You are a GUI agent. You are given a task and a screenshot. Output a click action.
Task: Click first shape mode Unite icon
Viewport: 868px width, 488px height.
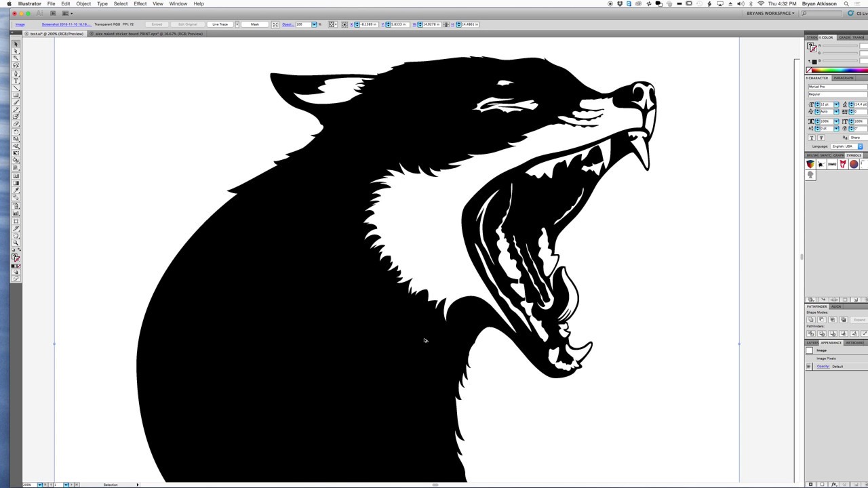(x=811, y=320)
